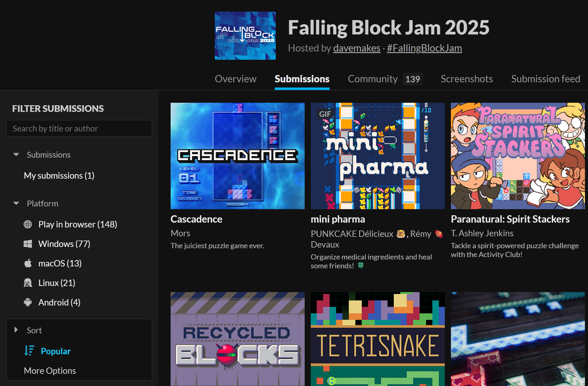This screenshot has width=588, height=386.
Task: Collapse the Submissions filter section
Action: pyautogui.click(x=16, y=155)
